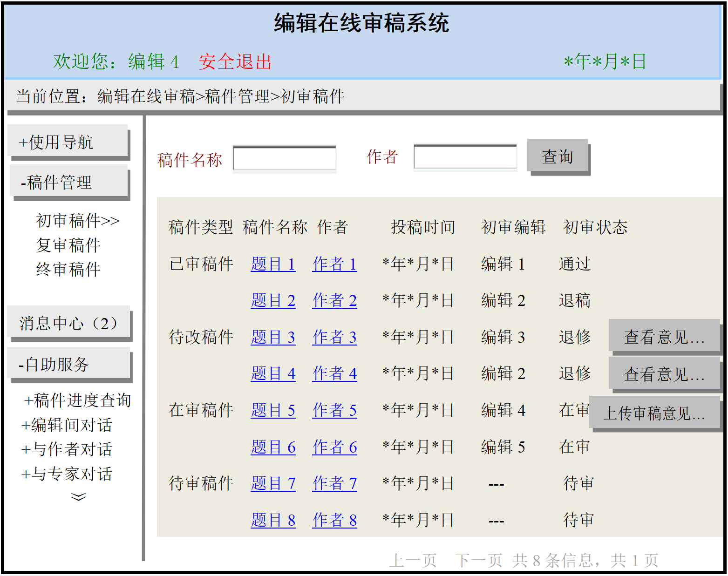Click the 稿件名称 input field

pyautogui.click(x=284, y=159)
